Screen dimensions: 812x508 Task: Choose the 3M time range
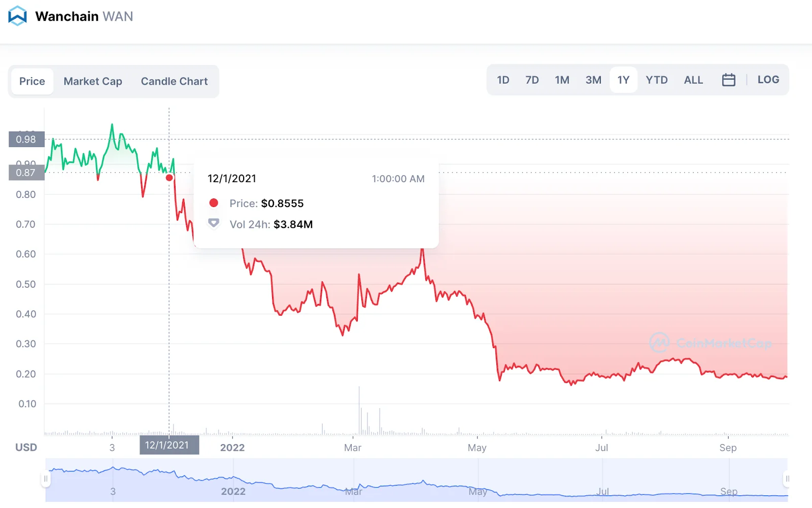(x=593, y=80)
